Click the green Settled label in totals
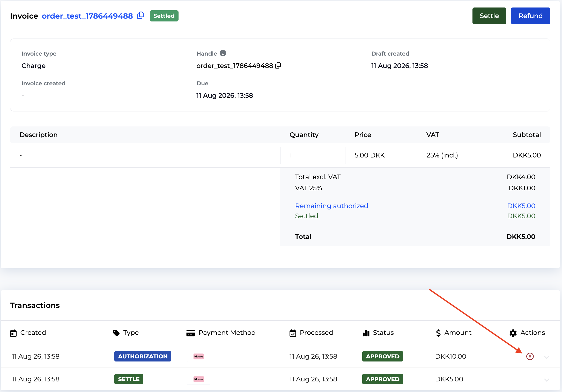 [307, 216]
